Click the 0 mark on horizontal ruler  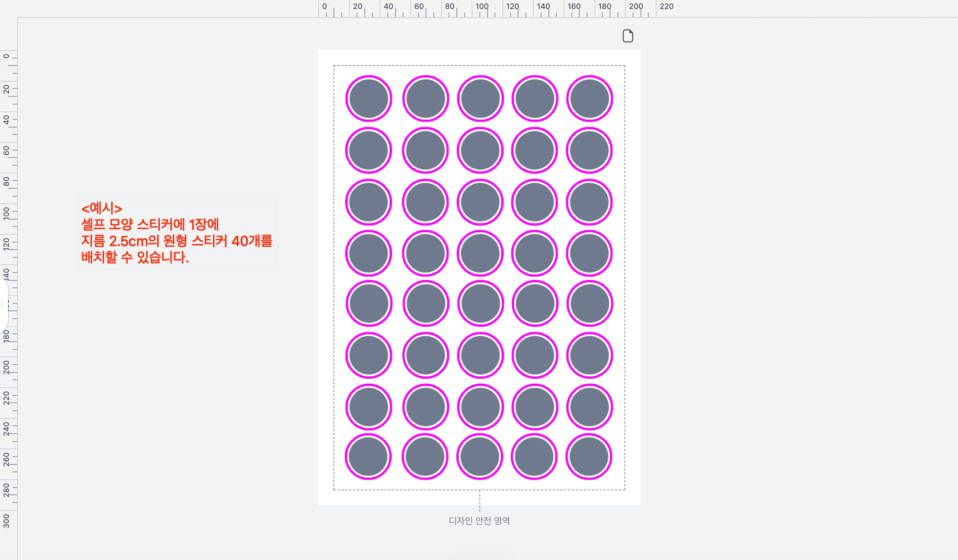point(324,7)
